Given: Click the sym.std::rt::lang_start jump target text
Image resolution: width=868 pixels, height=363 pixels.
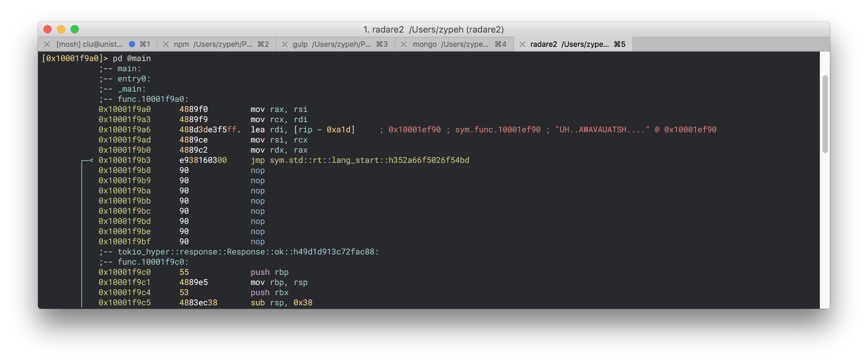Looking at the screenshot, I should pyautogui.click(x=369, y=160).
